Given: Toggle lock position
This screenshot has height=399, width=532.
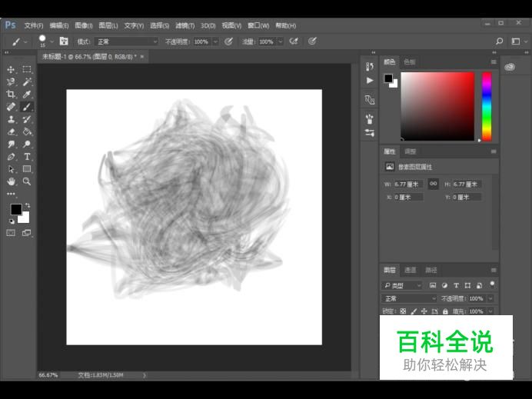Looking at the screenshot, I should point(424,311).
